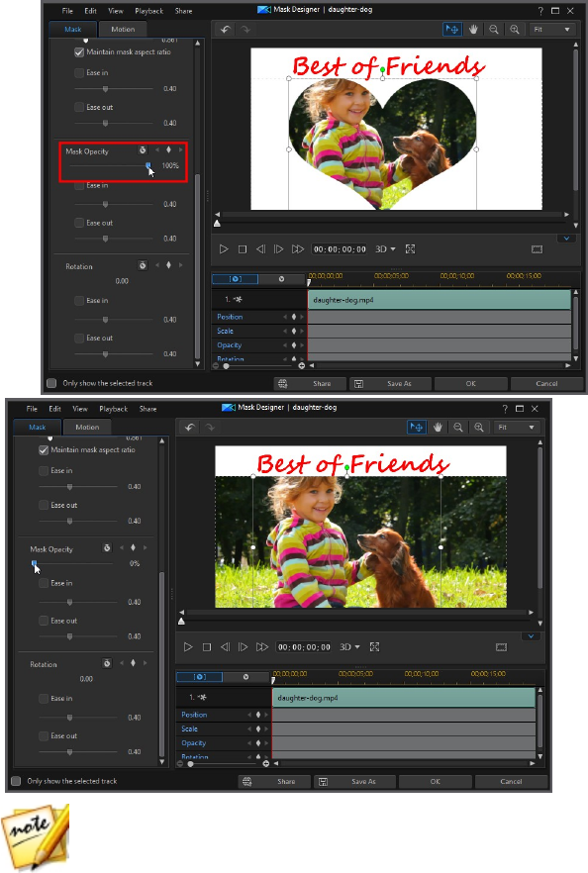This screenshot has width=588, height=873.
Task: Click Redo arrow in heart-preview Mask Designer window
Action: tap(245, 30)
